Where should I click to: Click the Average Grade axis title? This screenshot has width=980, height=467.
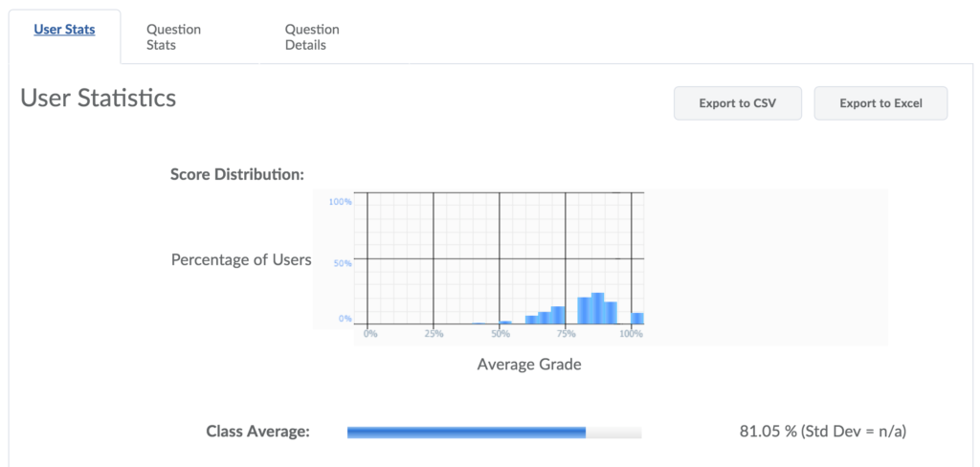tap(529, 364)
